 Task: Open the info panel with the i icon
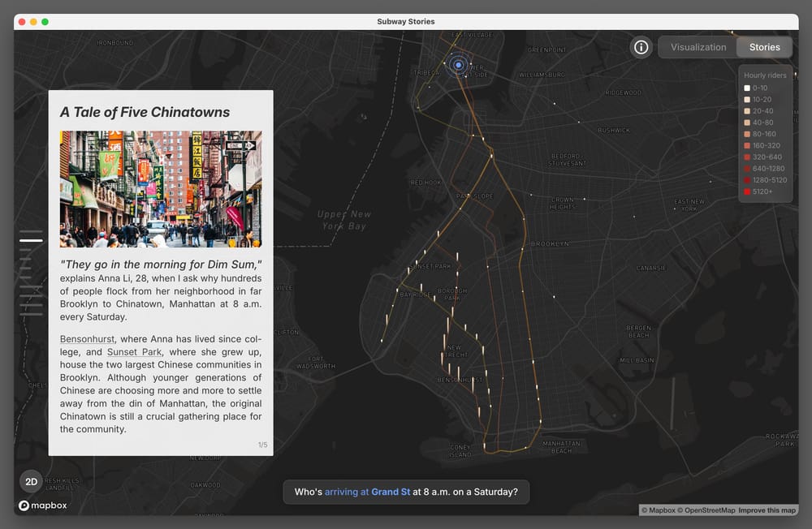(641, 47)
